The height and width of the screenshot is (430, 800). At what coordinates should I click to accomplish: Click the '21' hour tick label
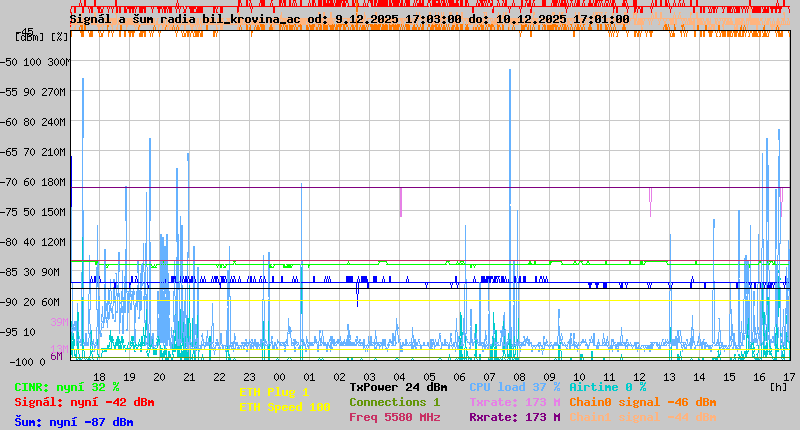(x=189, y=377)
